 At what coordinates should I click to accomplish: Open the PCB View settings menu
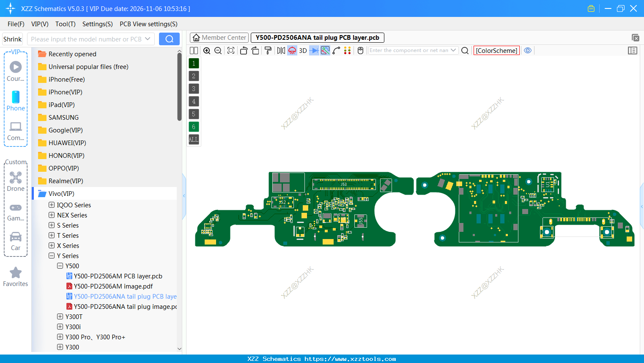click(148, 24)
